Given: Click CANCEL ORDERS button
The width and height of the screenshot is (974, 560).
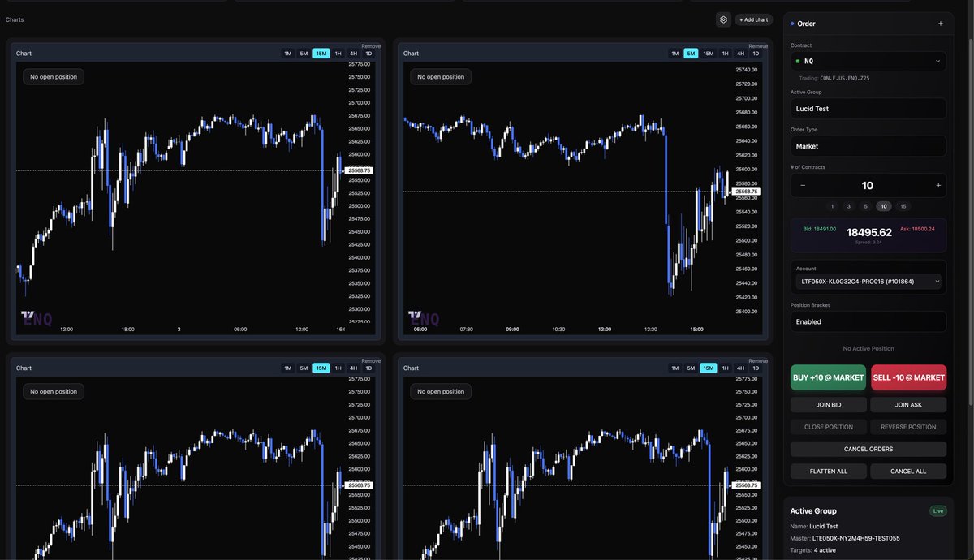Looking at the screenshot, I should [x=868, y=449].
